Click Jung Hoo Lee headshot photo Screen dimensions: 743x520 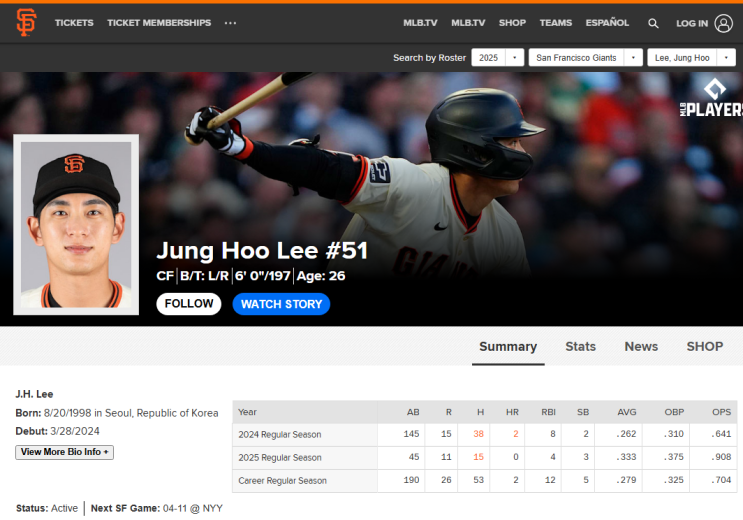click(x=76, y=225)
